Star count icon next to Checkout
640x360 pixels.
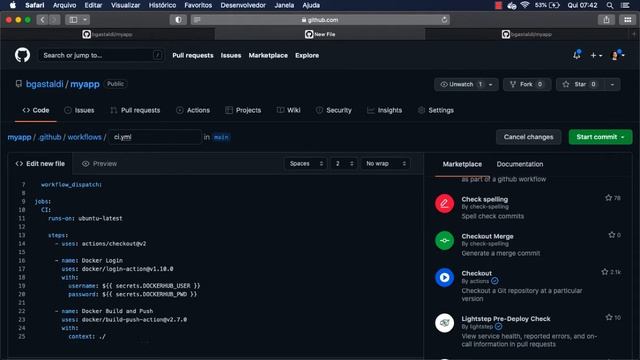tap(605, 272)
